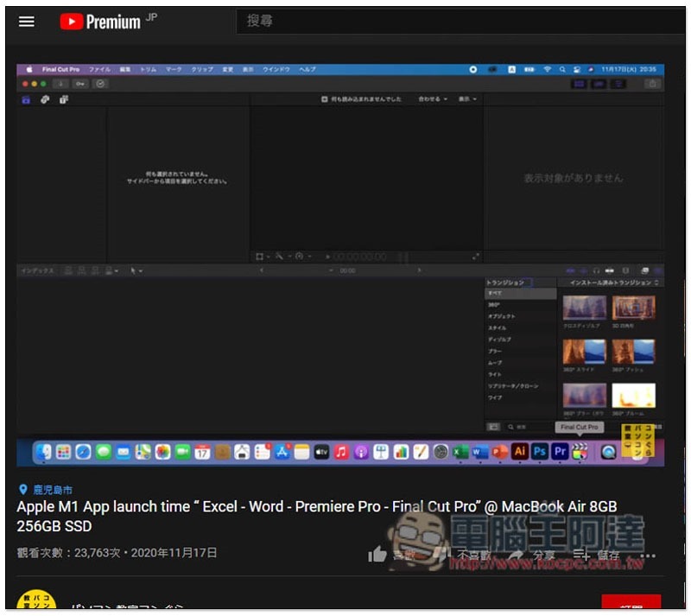Click the keyword editor key button
Image resolution: width=691 pixels, height=616 pixels.
79,84
